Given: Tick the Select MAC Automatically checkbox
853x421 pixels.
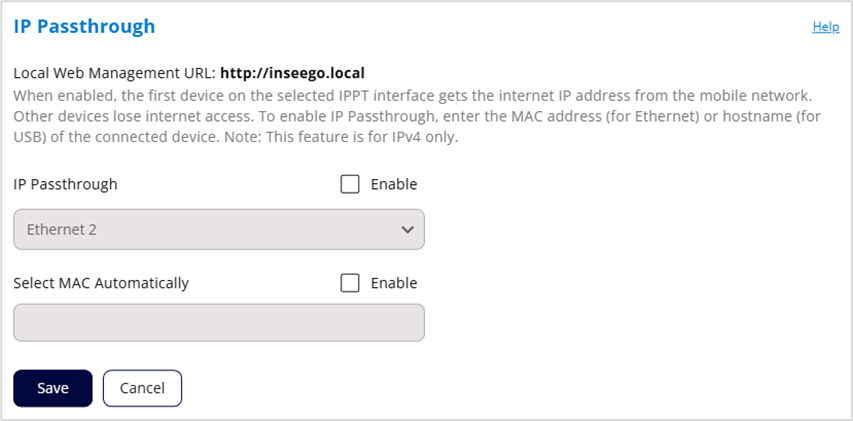Looking at the screenshot, I should [350, 283].
